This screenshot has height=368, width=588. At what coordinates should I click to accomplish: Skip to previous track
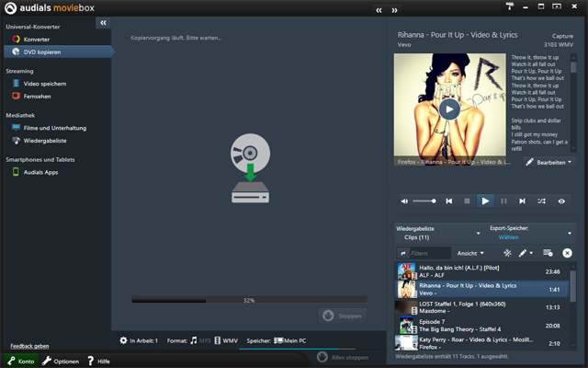click(x=449, y=201)
